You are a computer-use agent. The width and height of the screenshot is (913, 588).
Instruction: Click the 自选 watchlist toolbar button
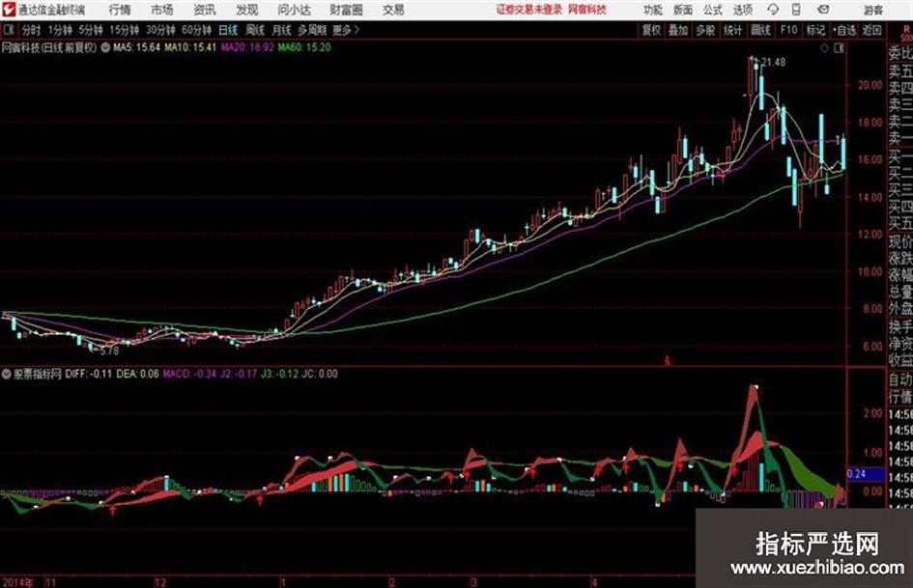[x=844, y=30]
